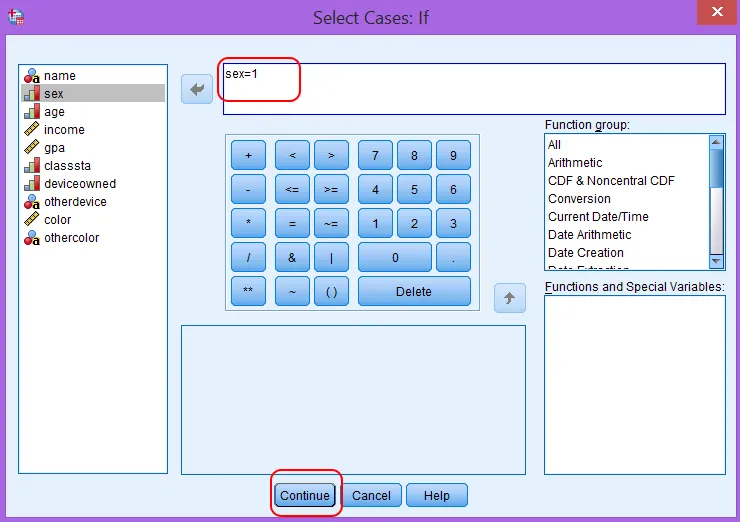Choose All in Function group list
Image resolution: width=740 pixels, height=522 pixels.
pyautogui.click(x=627, y=145)
